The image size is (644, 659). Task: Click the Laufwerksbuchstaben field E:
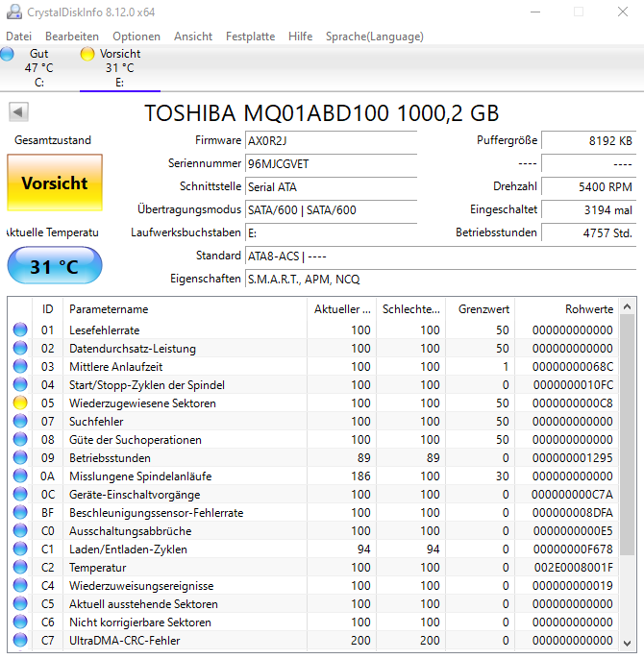(x=331, y=232)
